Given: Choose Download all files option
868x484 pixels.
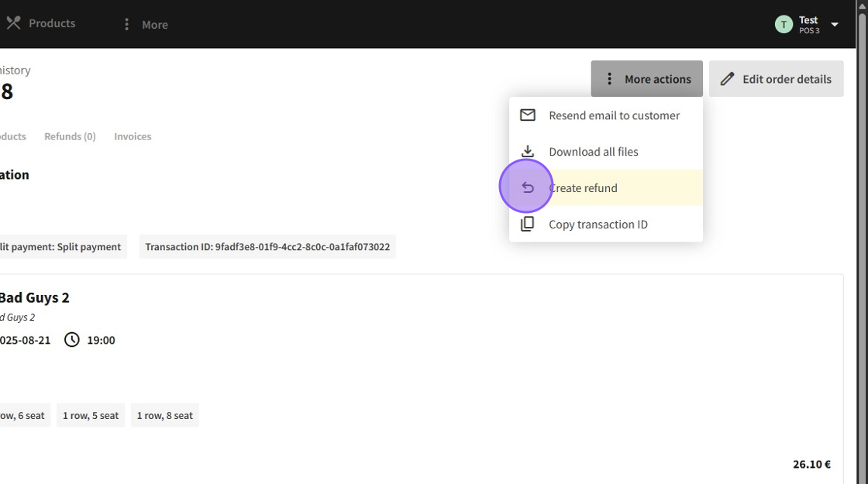Looking at the screenshot, I should (x=594, y=152).
